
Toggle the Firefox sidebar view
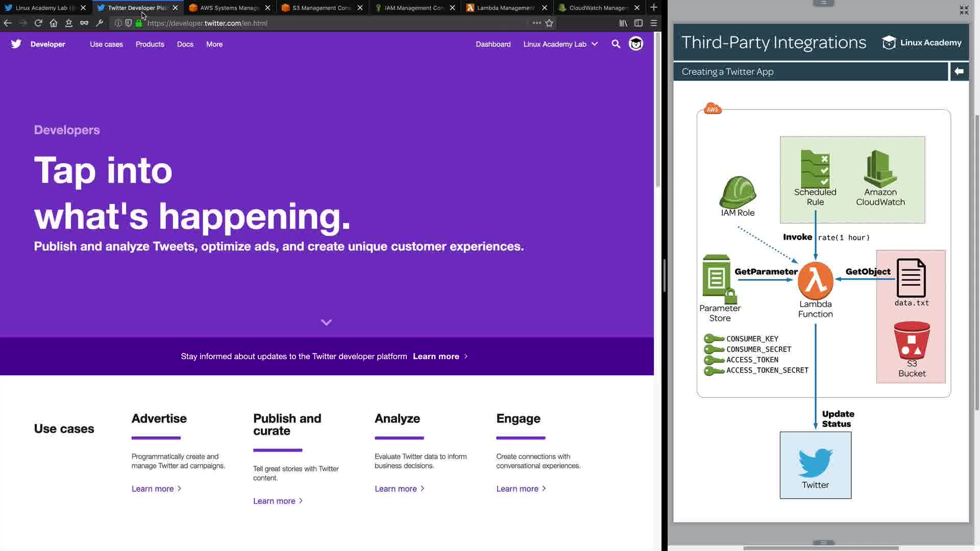pyautogui.click(x=638, y=23)
